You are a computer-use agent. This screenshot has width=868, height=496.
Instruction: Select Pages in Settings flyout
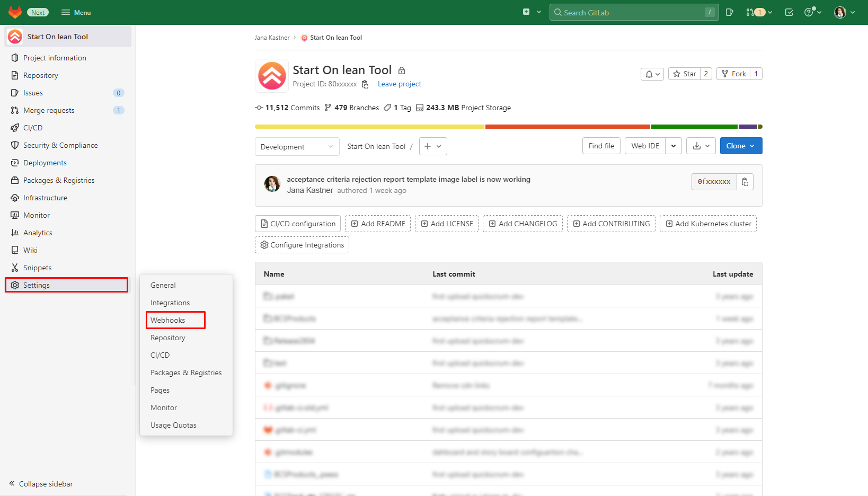tap(160, 390)
